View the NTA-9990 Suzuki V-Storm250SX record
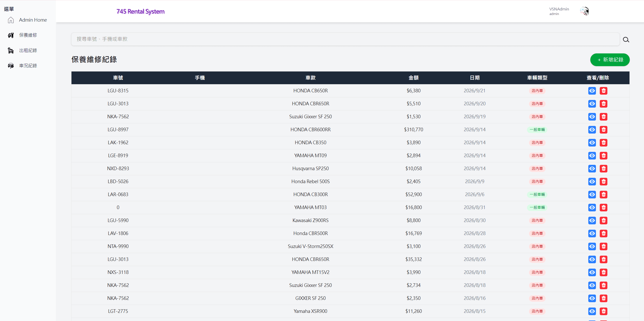 click(592, 246)
